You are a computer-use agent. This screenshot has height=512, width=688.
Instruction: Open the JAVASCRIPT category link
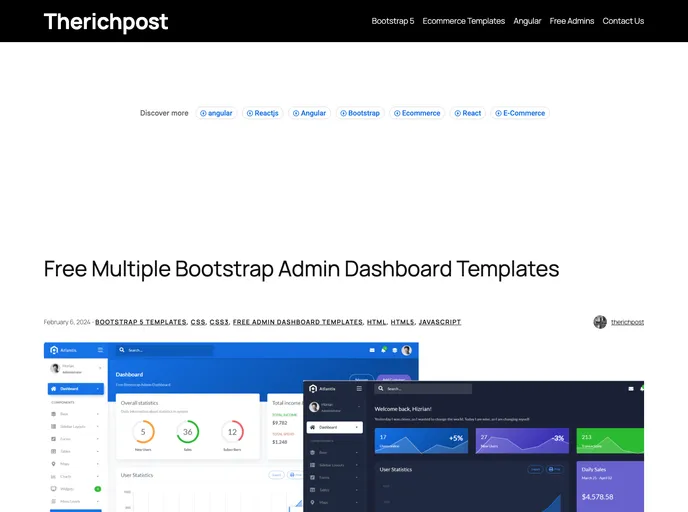click(x=440, y=322)
